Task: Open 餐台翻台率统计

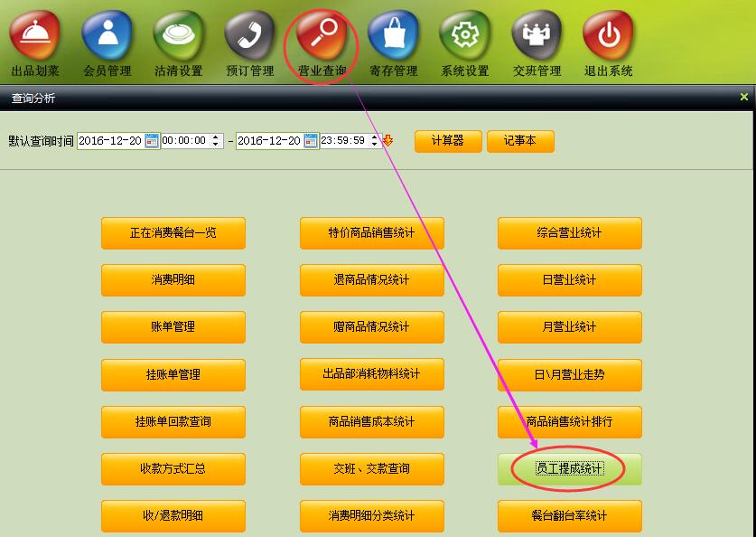Action: click(x=569, y=516)
